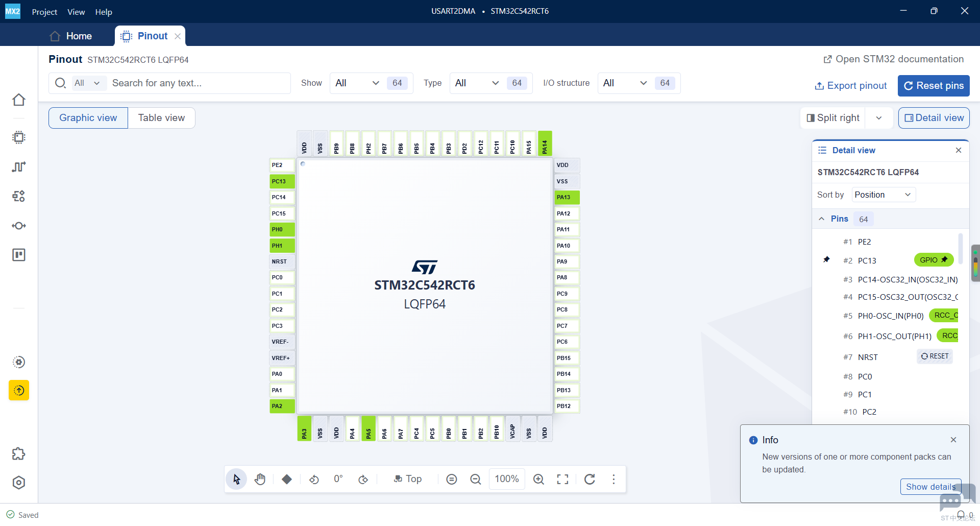
Task: Expand the Split right options arrow
Action: point(879,118)
